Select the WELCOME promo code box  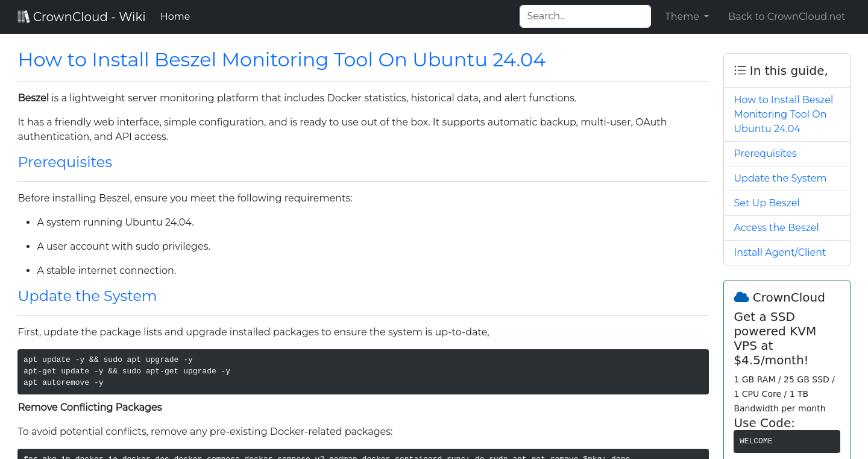pos(787,441)
